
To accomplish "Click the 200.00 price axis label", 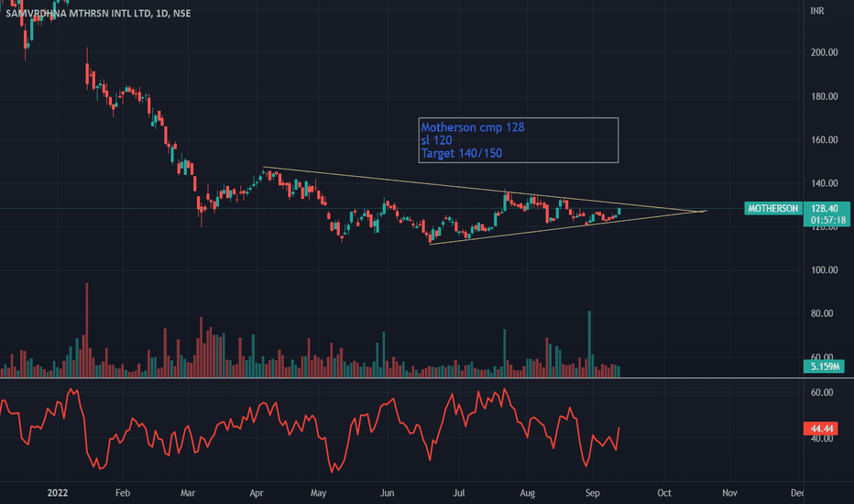I will (824, 52).
